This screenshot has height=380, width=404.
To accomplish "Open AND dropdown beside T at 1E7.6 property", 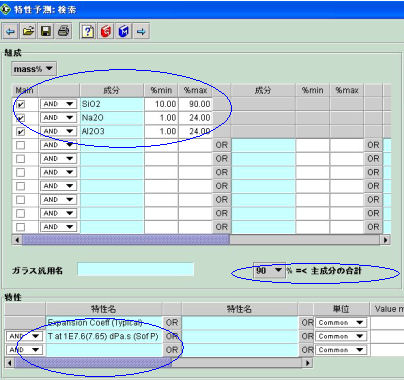I will click(24, 336).
